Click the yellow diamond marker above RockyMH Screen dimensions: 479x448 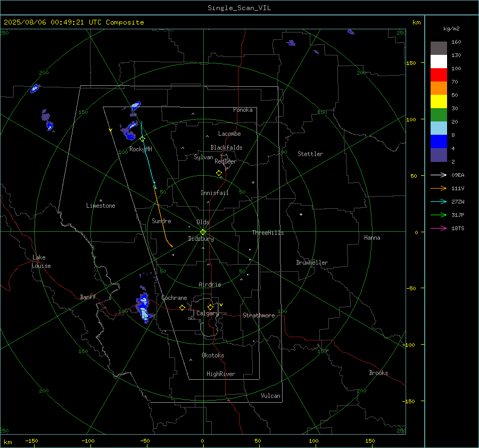(142, 139)
